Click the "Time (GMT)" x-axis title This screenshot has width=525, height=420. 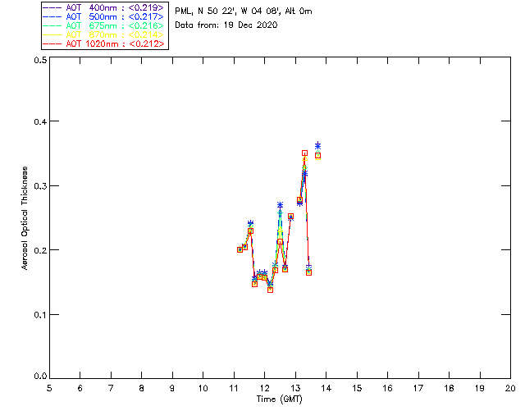click(280, 399)
